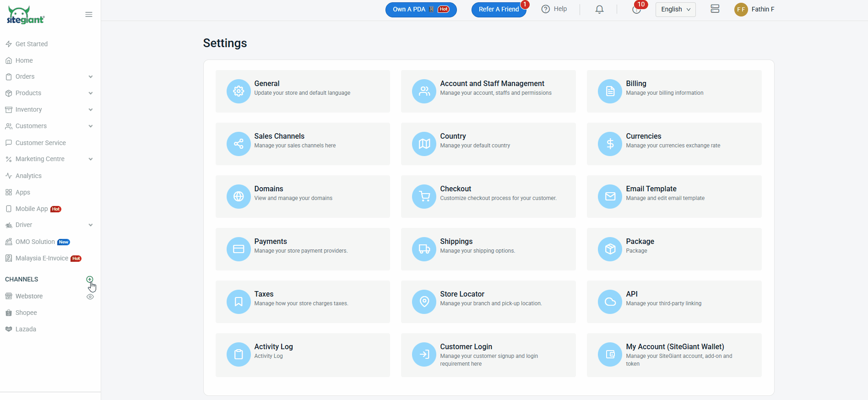This screenshot has height=400, width=868.
Task: Click the notification bell icon
Action: [x=599, y=10]
